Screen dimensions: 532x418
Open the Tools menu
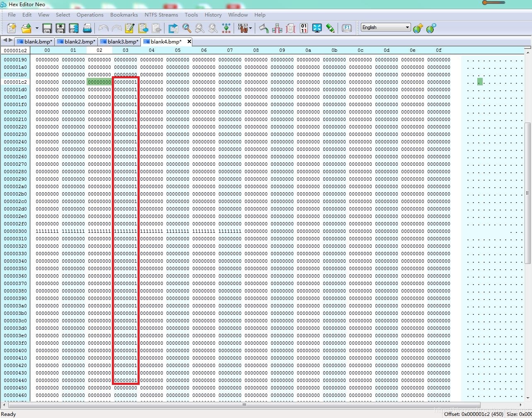(191, 14)
